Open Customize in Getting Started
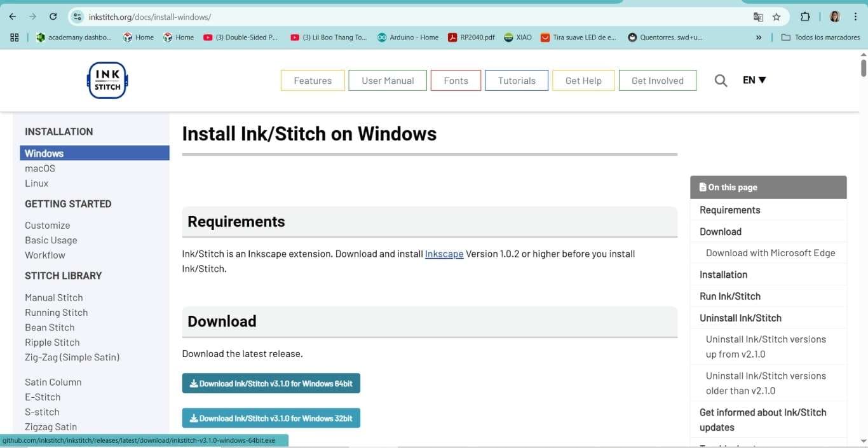Image resolution: width=868 pixels, height=448 pixels. pos(47,225)
